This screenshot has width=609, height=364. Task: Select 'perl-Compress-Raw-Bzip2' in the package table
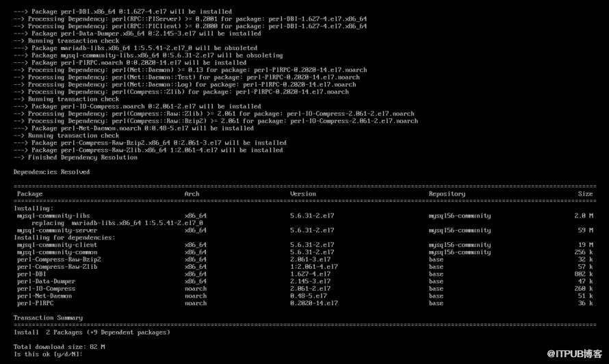pos(59,259)
